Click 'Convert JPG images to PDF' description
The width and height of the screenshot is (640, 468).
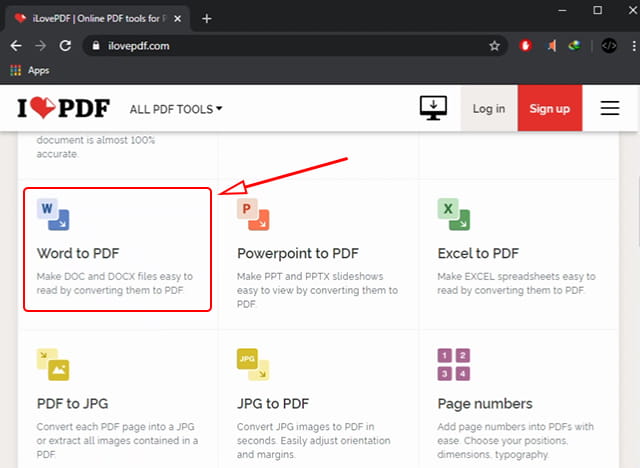313,440
